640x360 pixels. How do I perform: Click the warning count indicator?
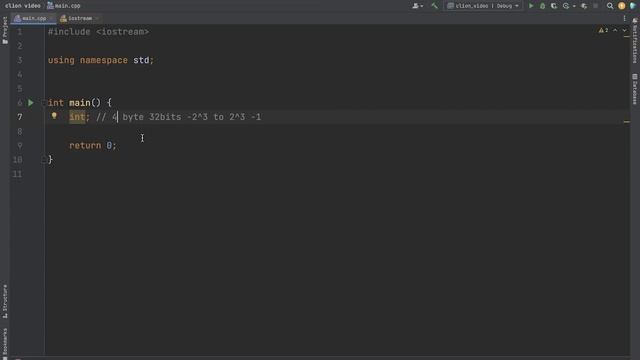603,30
